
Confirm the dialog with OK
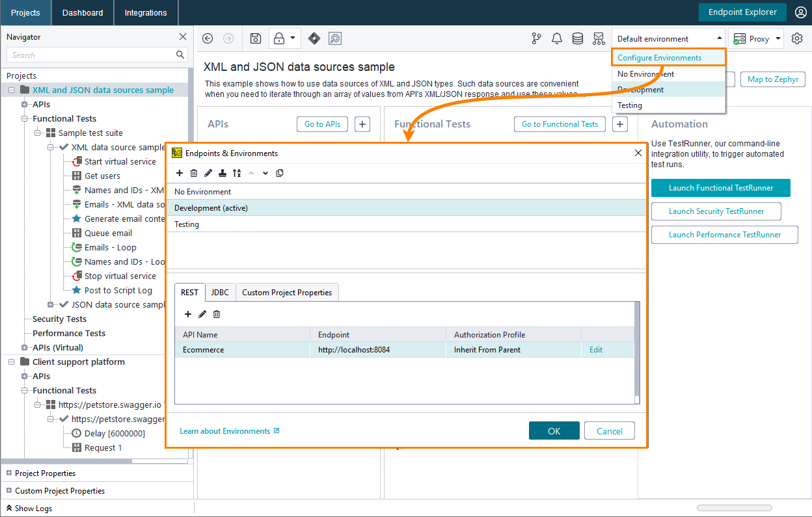pos(554,431)
